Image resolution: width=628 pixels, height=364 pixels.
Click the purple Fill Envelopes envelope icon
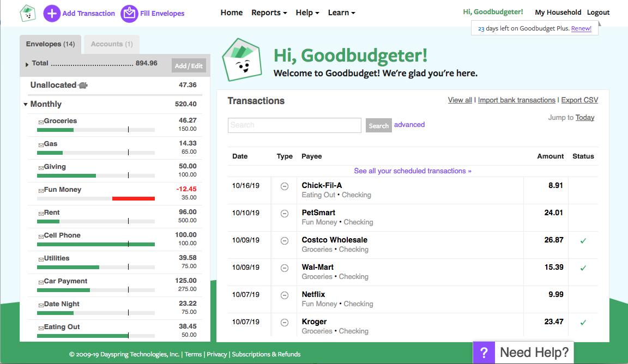[x=129, y=14]
